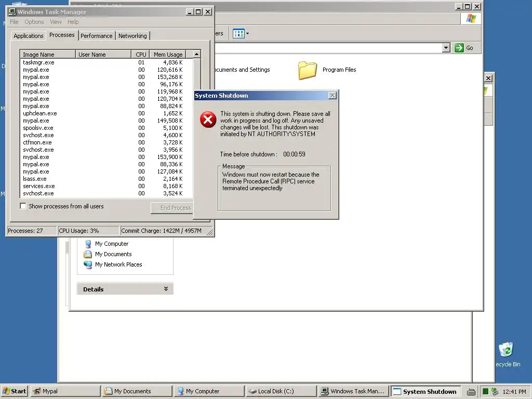Sort processes by User Name column
This screenshot has height=399, width=532.
pyautogui.click(x=103, y=55)
